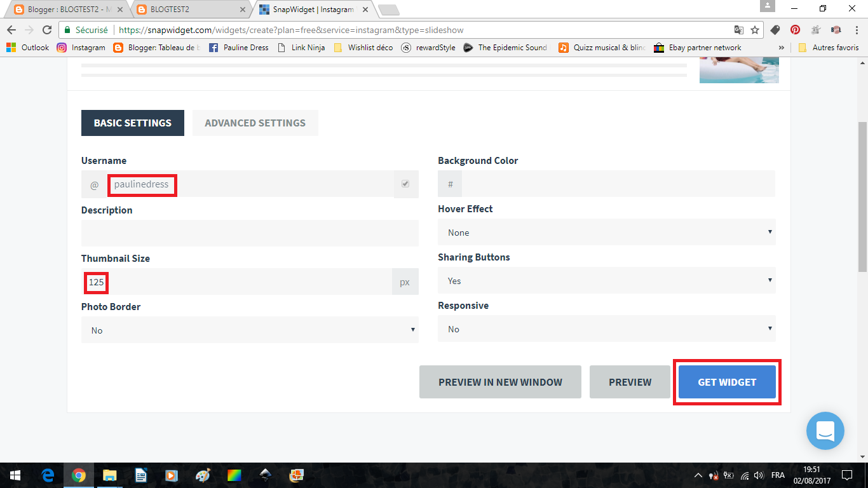
Task: Open the Sharing Buttons dropdown
Action: pyautogui.click(x=606, y=281)
